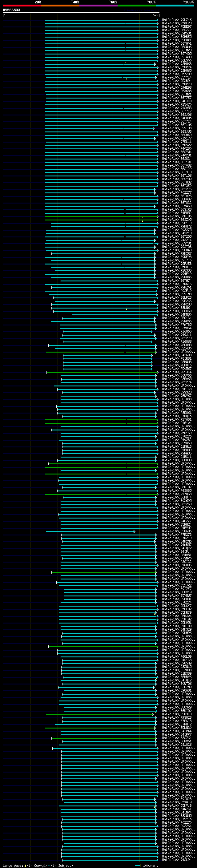Open hit UniRef100_A5AFR3
197x868 pixels.
(177, 23)
